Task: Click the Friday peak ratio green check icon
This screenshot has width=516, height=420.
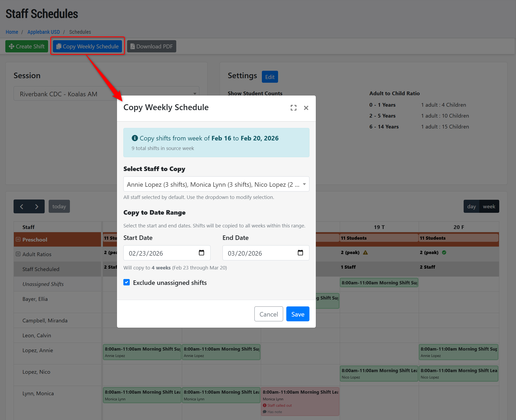Action: pos(444,252)
